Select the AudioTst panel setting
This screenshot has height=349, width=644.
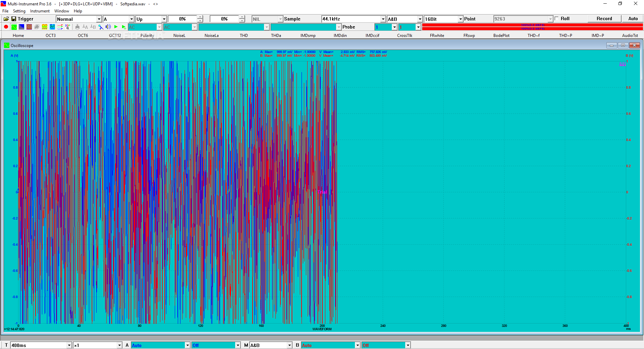(x=630, y=36)
